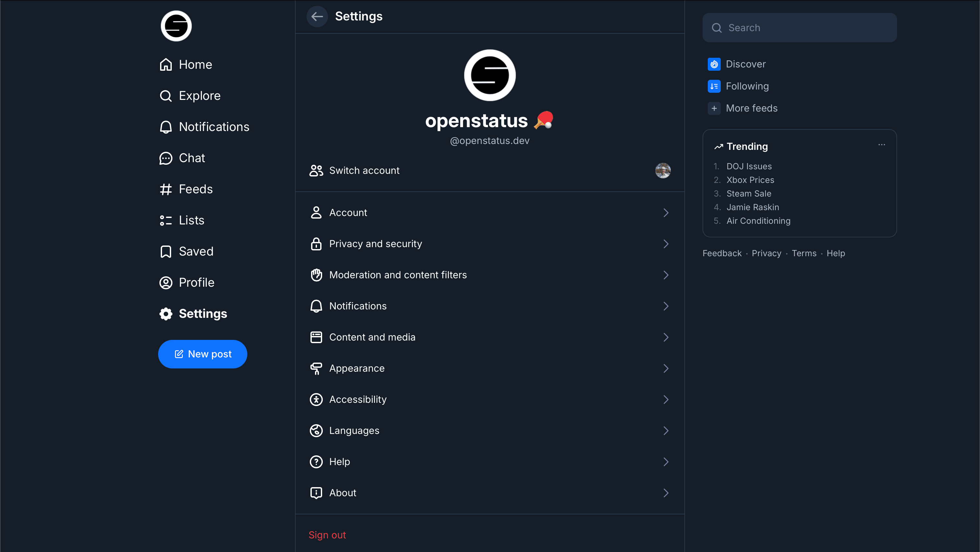Click the Moderation hand icon

(x=316, y=275)
